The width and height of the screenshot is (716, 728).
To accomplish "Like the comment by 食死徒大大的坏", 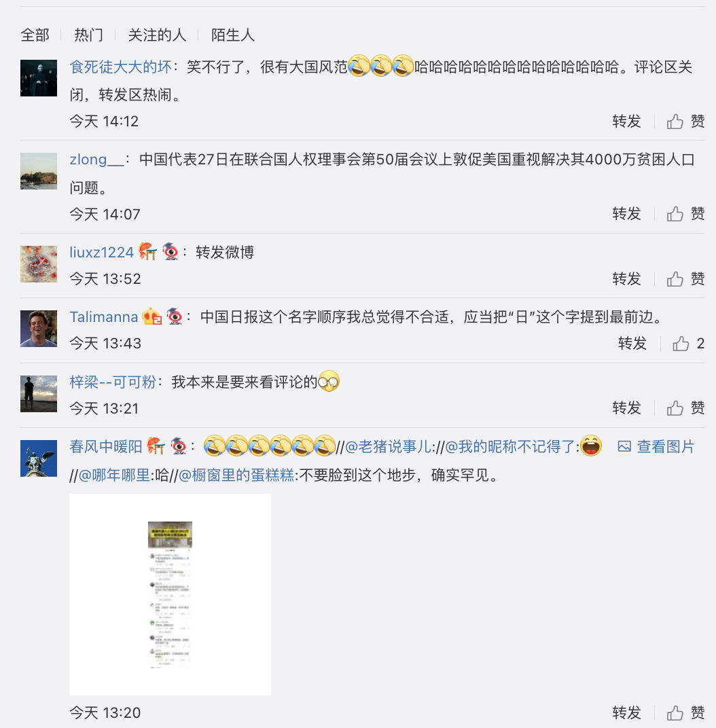I will point(686,121).
